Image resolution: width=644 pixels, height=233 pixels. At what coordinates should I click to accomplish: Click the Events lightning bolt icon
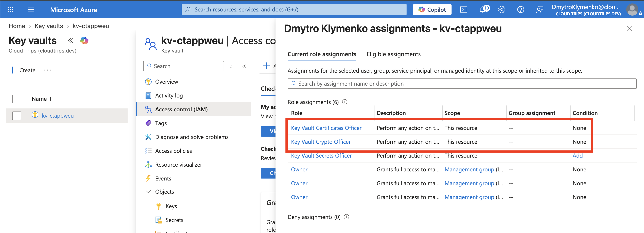click(148, 178)
